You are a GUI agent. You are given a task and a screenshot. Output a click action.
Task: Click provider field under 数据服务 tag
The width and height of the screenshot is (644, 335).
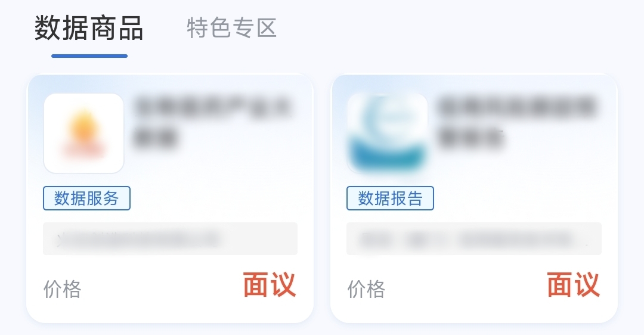(170, 238)
